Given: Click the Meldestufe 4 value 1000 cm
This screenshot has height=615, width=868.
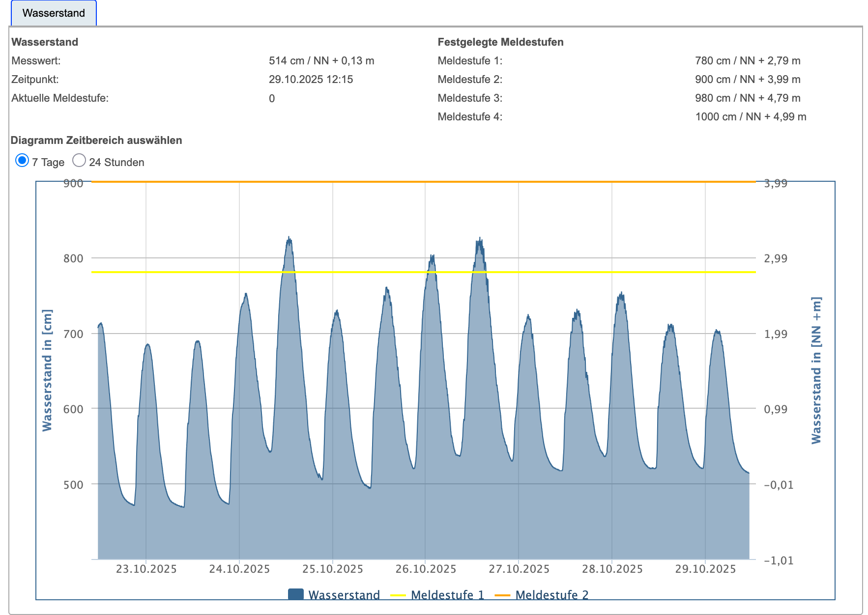Looking at the screenshot, I should coord(751,117).
